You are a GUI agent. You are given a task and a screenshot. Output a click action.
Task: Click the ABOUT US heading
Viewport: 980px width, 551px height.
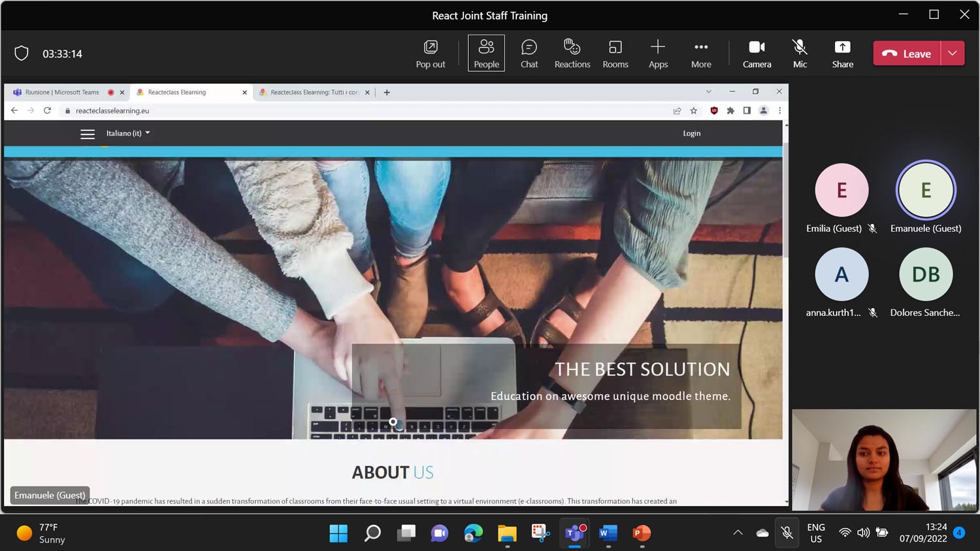(x=393, y=472)
